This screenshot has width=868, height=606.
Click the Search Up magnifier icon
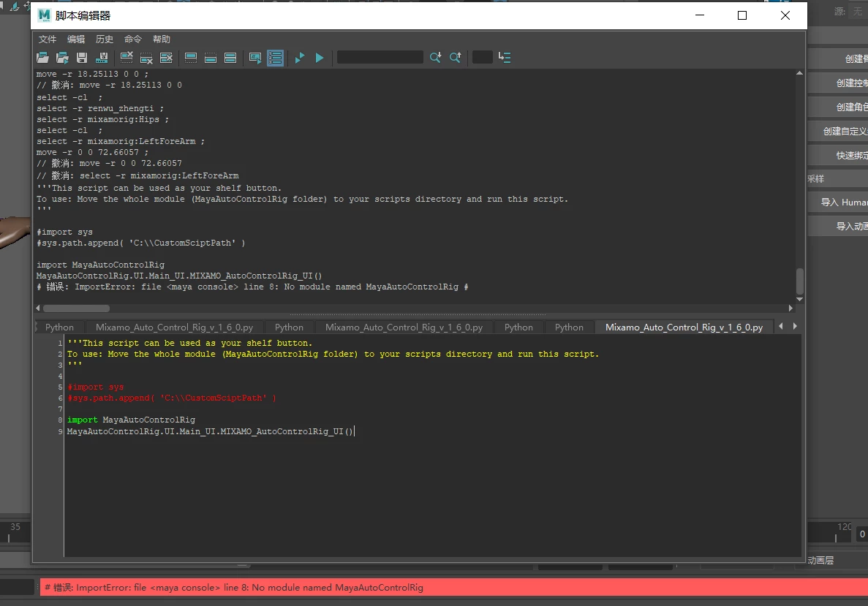456,57
